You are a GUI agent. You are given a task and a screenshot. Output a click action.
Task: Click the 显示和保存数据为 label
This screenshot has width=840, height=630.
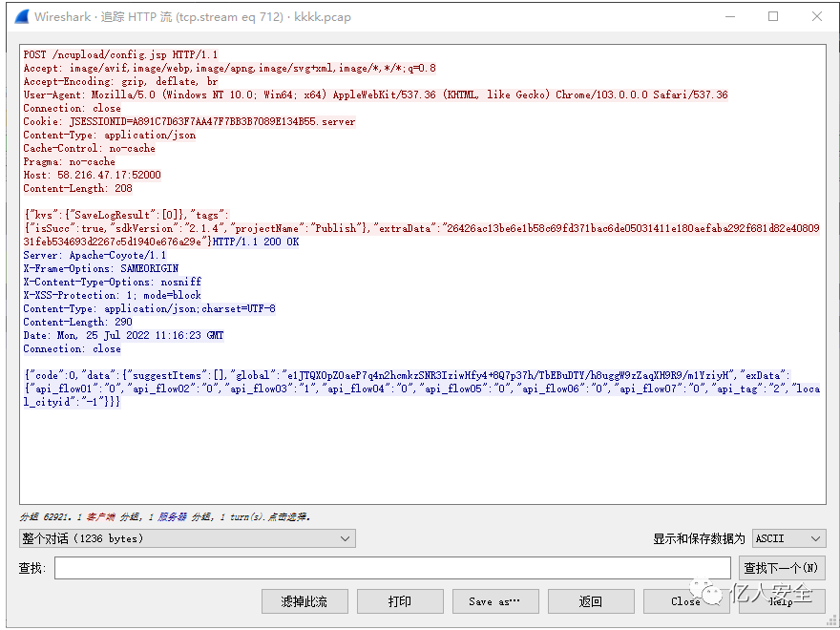(699, 538)
